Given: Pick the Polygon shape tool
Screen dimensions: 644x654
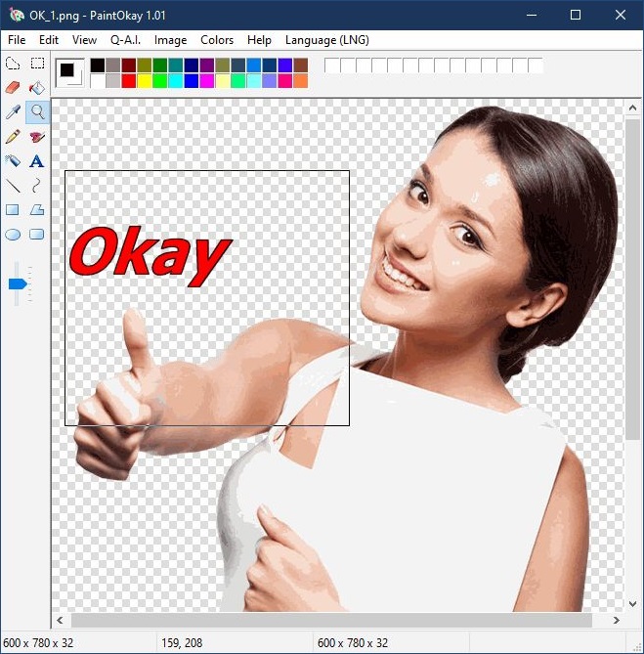Looking at the screenshot, I should tap(37, 210).
